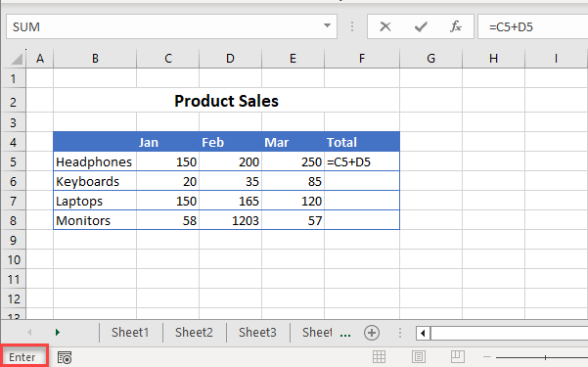Click the Headphones cell
This screenshot has height=367, width=588.
[x=95, y=161]
